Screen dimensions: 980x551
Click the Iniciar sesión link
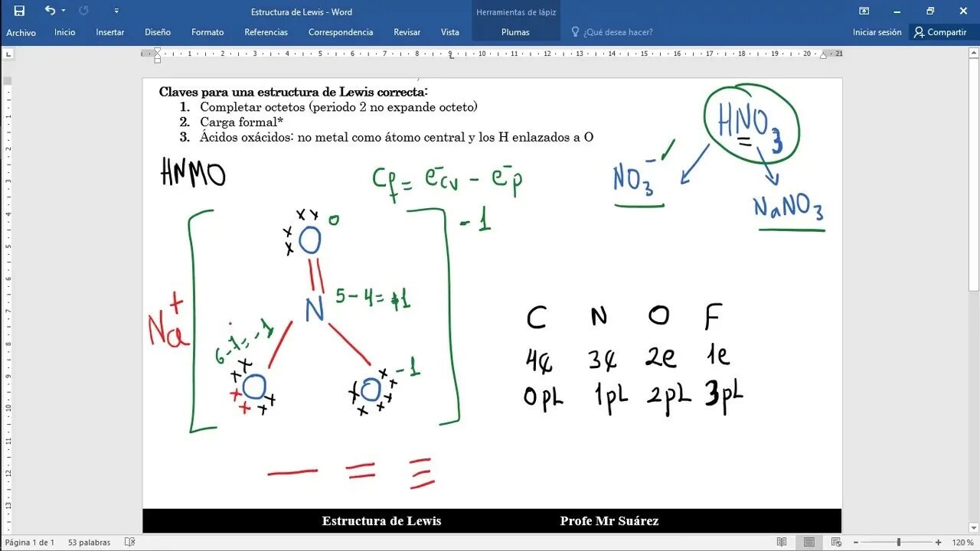tap(877, 32)
